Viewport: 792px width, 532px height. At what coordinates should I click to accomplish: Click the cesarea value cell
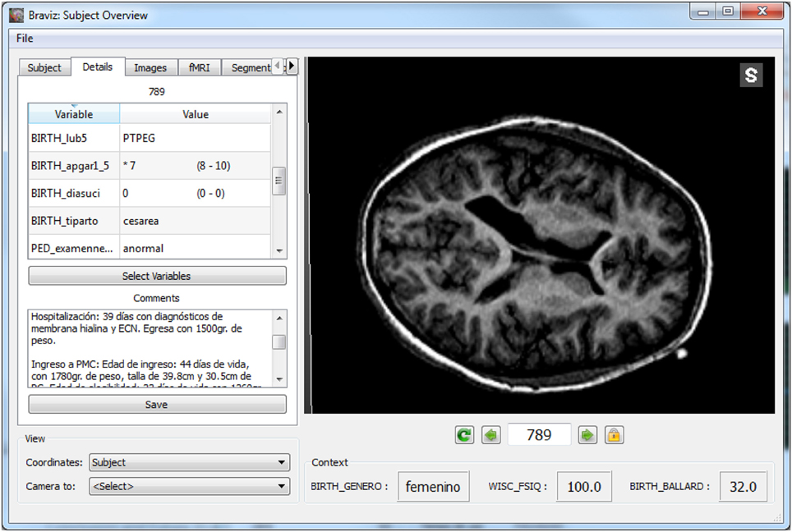(196, 221)
